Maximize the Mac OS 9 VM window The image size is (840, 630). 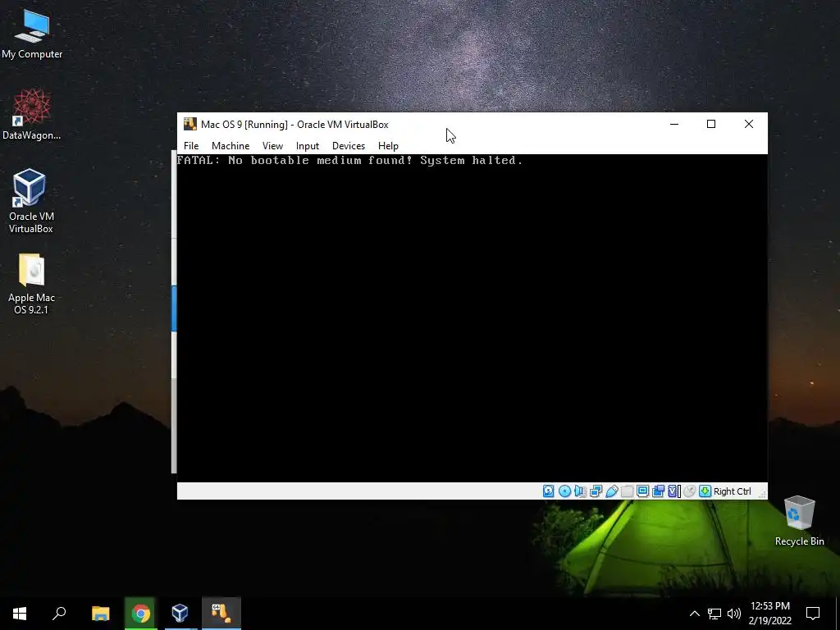point(711,125)
